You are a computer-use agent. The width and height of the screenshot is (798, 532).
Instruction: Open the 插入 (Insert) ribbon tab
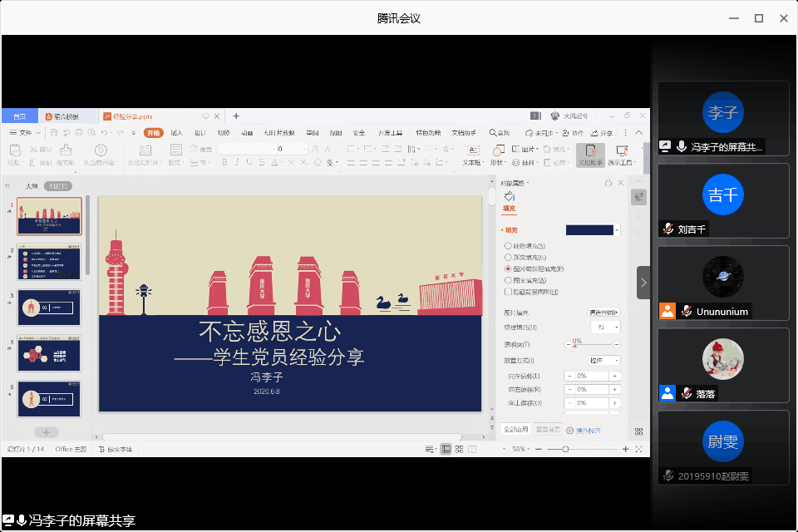(x=176, y=133)
